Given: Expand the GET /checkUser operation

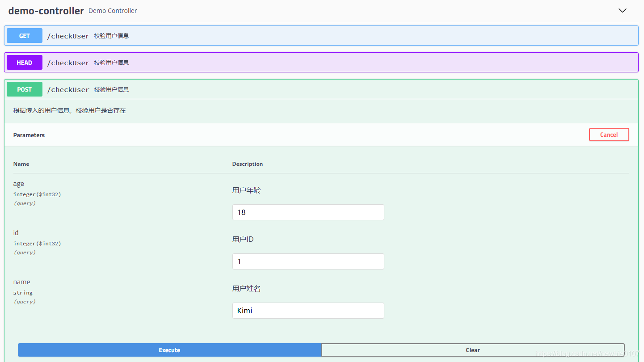Looking at the screenshot, I should [x=321, y=36].
